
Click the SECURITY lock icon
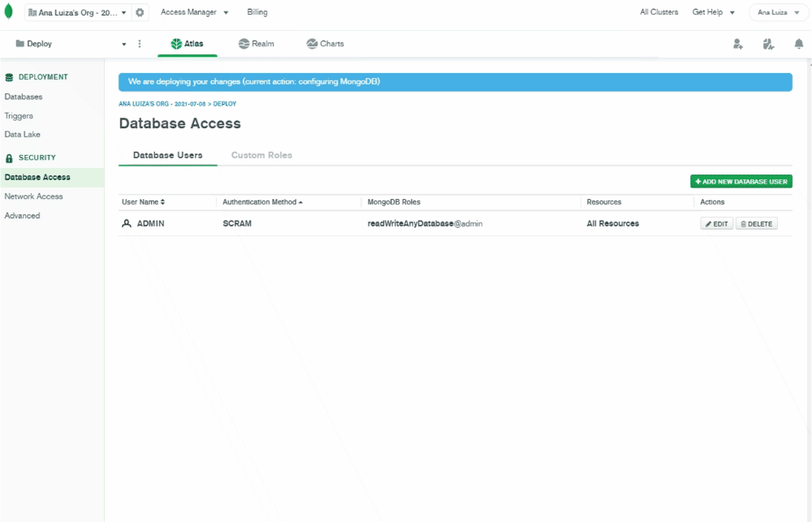tap(9, 158)
